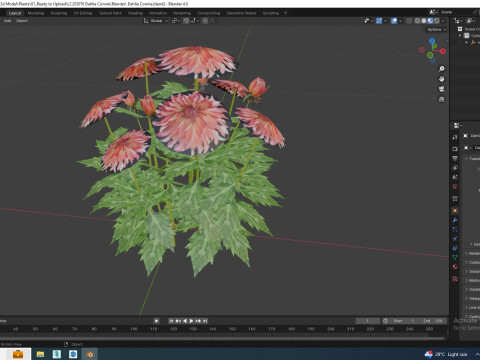
Task: Click the current frame number field
Action: coord(367,321)
